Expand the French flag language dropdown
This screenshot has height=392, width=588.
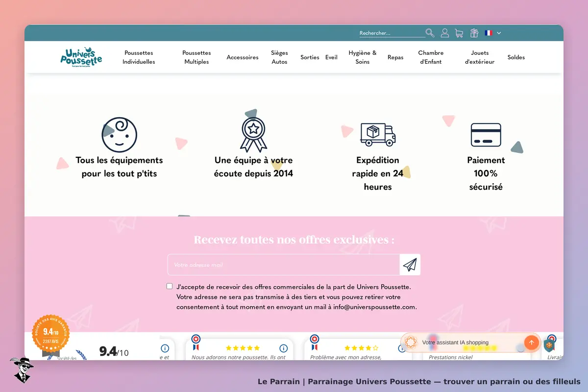coord(493,33)
